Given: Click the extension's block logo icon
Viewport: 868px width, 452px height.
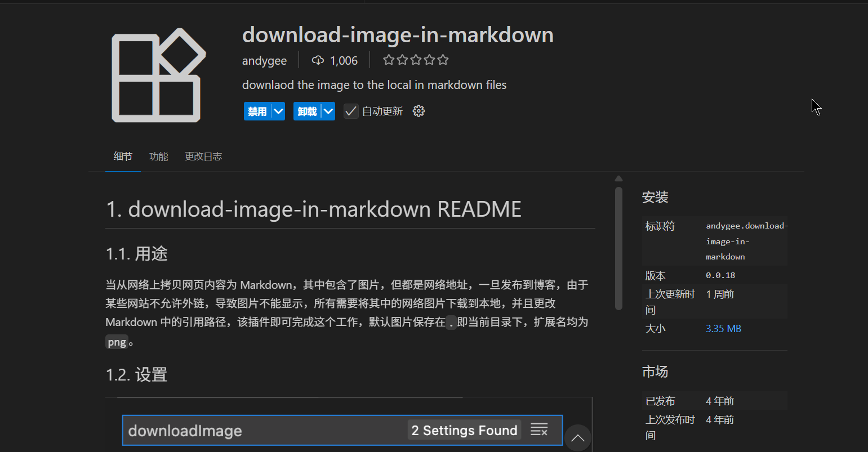Looking at the screenshot, I should coord(158,75).
